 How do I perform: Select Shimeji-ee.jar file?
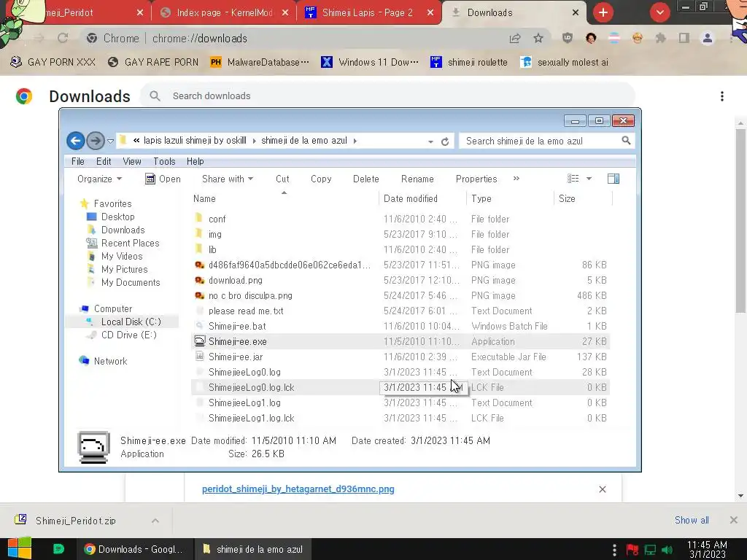coord(400,357)
